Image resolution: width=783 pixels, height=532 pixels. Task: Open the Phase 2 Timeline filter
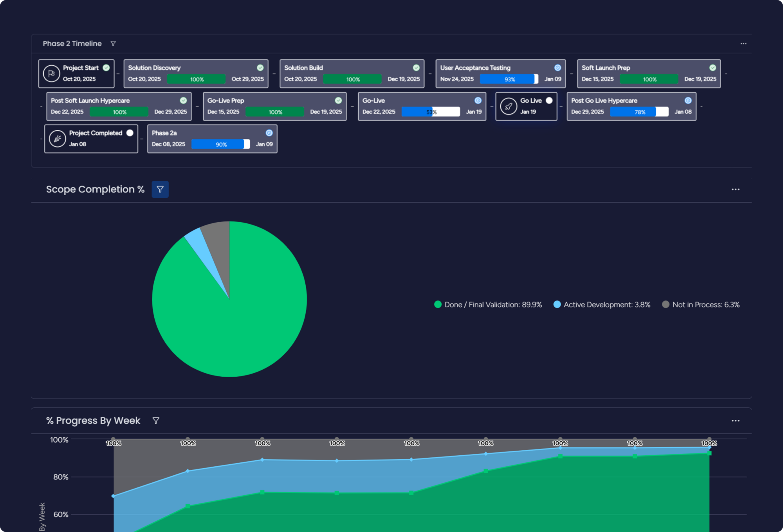113,43
